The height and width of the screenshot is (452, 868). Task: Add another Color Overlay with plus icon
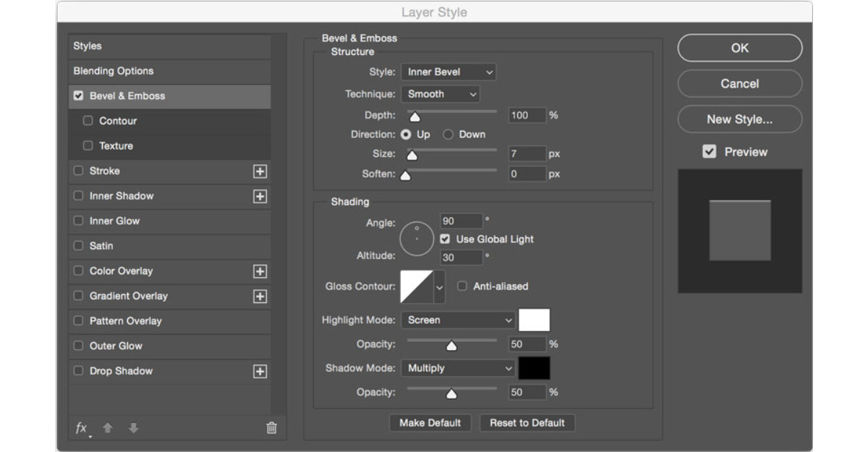coord(260,271)
